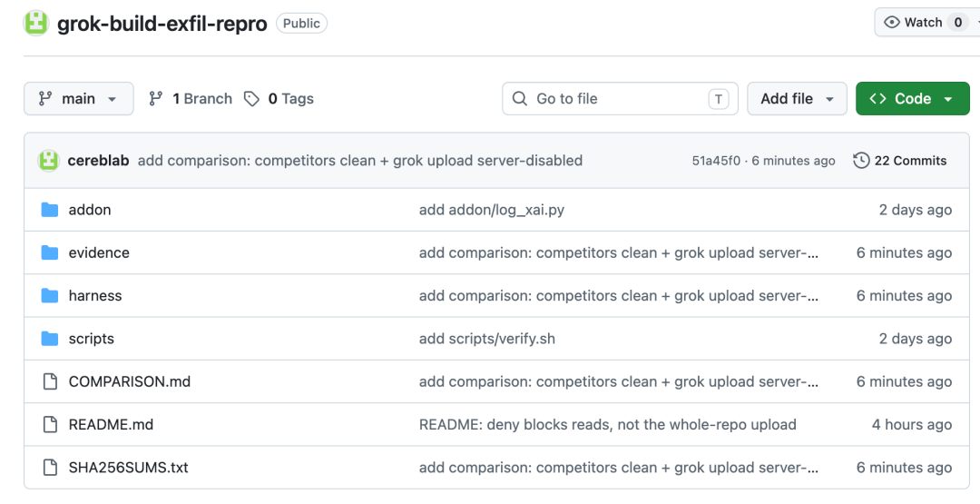This screenshot has height=504, width=980.
Task: Open the COMPARISON.md file
Action: click(130, 381)
